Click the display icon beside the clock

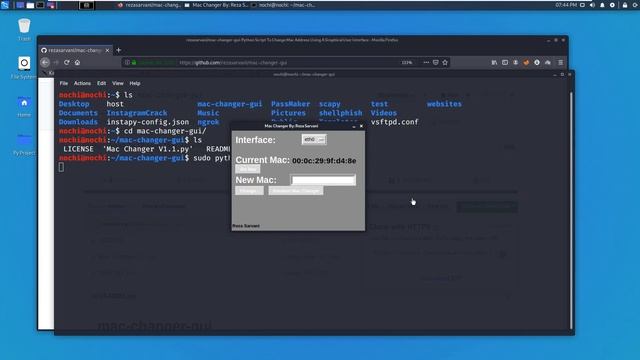[x=582, y=5]
